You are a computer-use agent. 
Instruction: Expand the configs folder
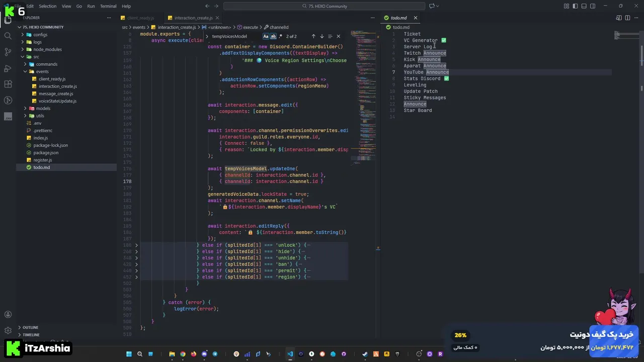(40, 35)
